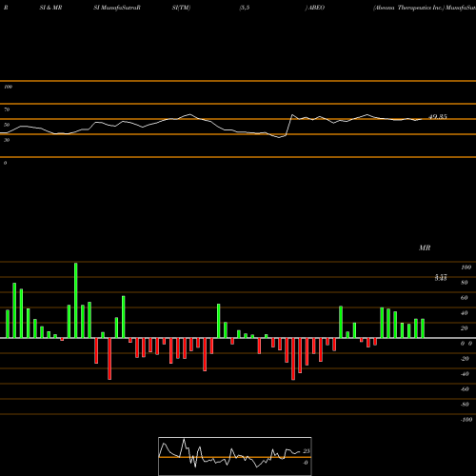Click the RSI axis label 30
The image size is (476, 476).
point(7,140)
